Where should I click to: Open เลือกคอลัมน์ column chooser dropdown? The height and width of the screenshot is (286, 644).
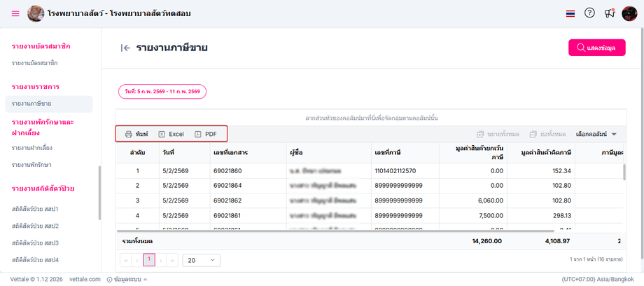596,134
